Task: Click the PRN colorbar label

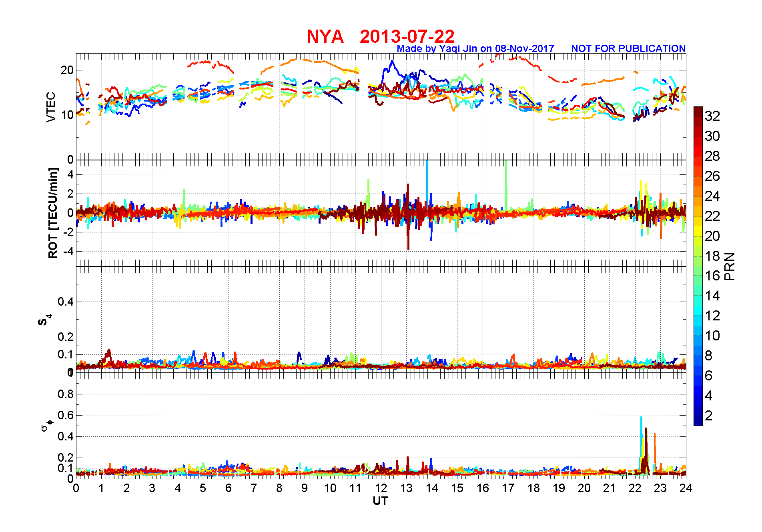Action: 730,266
